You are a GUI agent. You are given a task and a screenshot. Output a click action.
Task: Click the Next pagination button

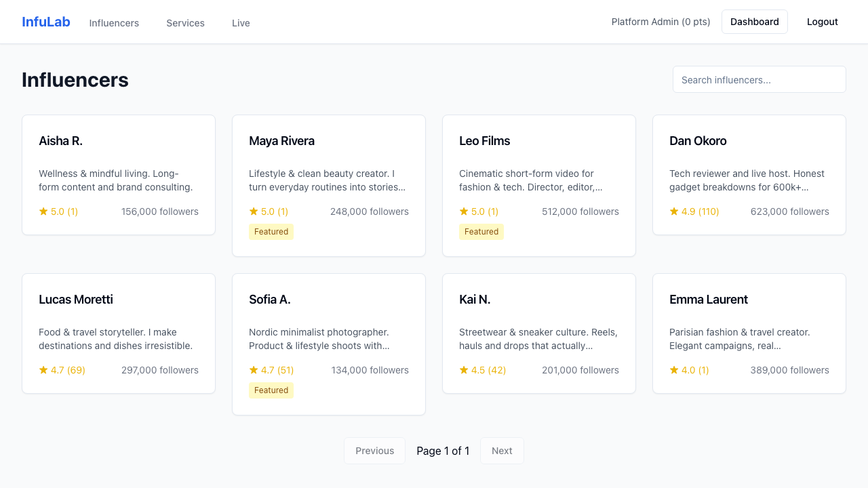click(502, 451)
